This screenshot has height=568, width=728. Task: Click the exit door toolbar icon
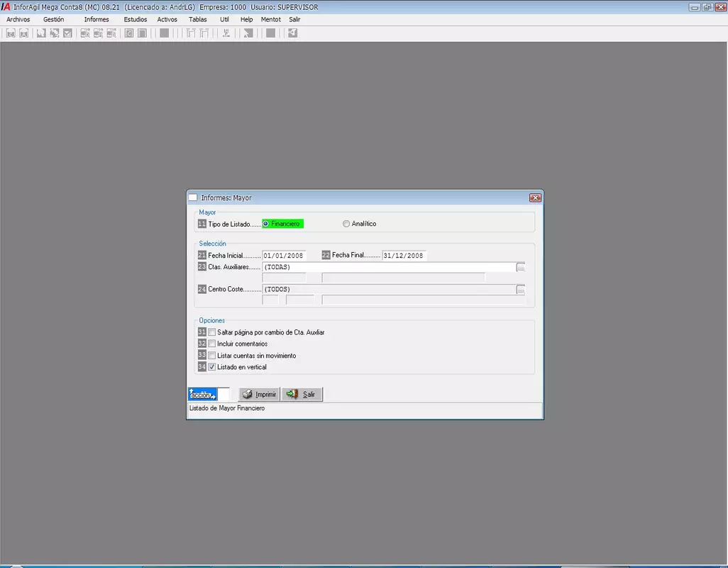[292, 33]
